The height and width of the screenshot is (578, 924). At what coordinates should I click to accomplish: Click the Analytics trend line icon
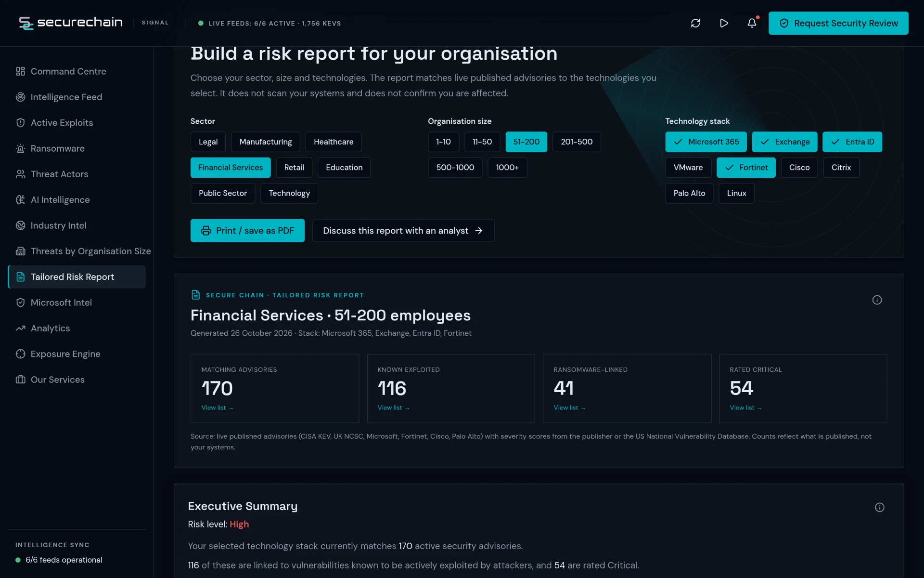[20, 328]
